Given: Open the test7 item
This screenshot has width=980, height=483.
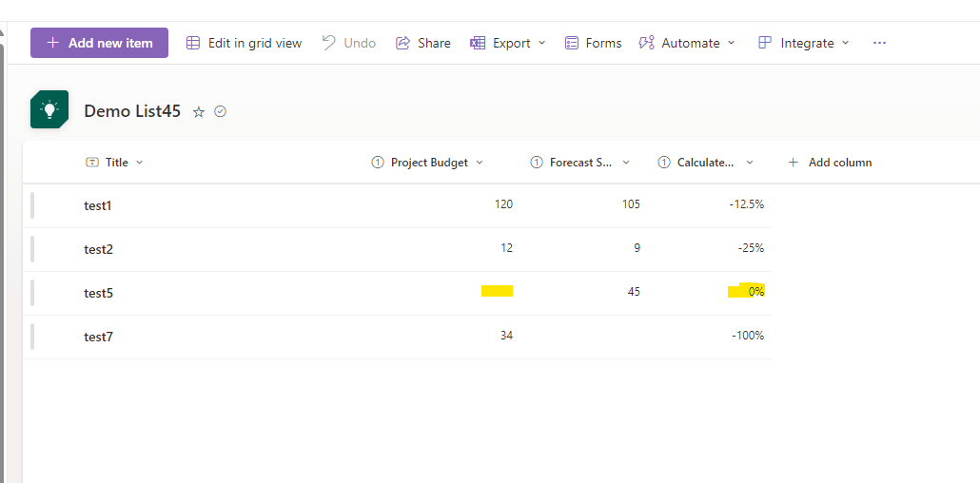Looking at the screenshot, I should tap(99, 337).
